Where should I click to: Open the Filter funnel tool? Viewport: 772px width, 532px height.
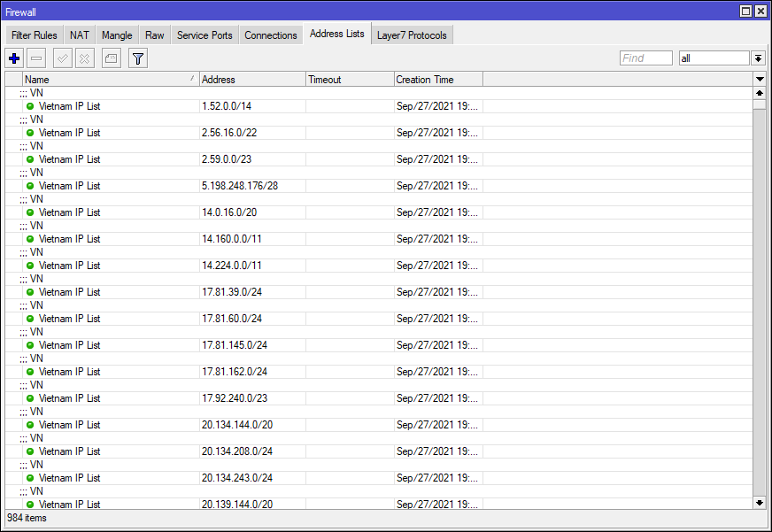tap(138, 58)
